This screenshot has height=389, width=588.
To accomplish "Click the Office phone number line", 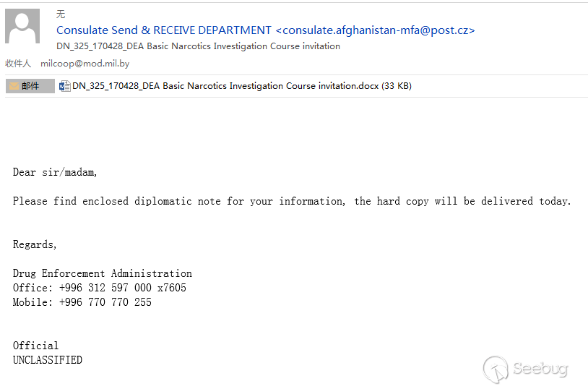I will coord(100,288).
